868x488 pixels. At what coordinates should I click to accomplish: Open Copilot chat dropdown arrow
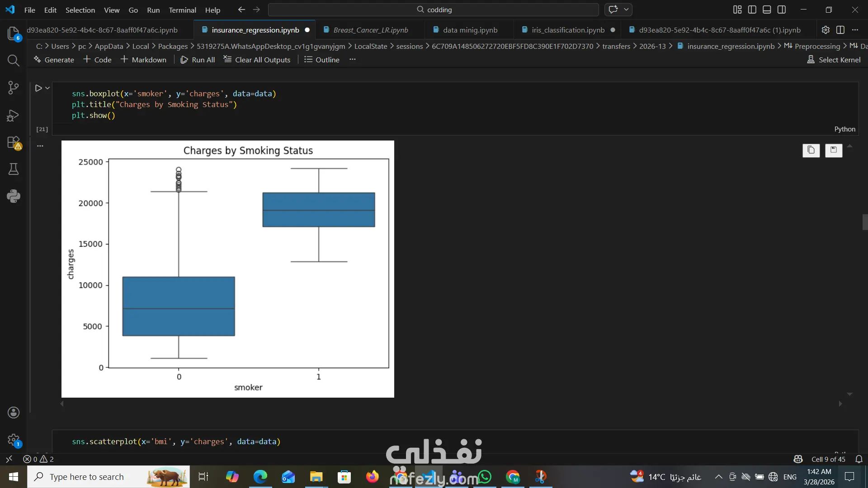click(626, 9)
